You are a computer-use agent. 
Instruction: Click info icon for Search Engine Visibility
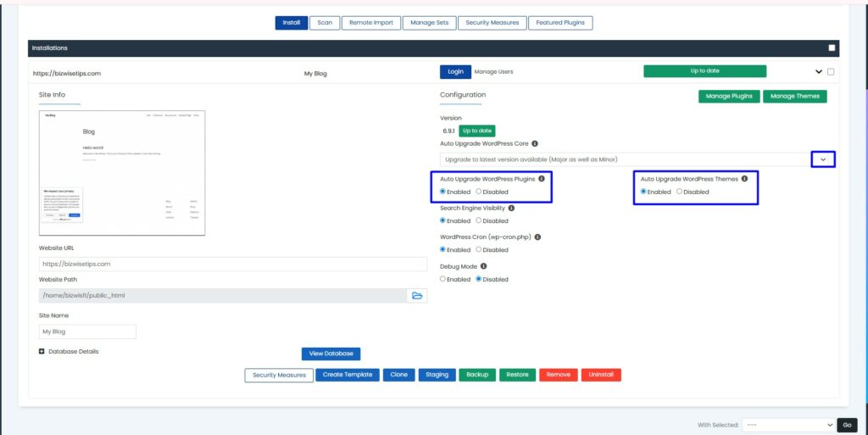tap(511, 208)
